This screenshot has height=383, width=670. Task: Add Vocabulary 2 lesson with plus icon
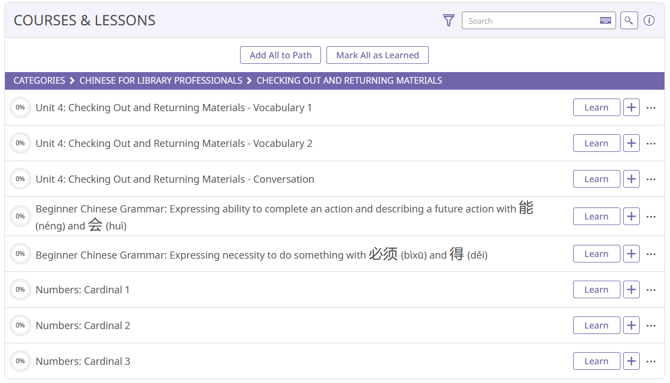(631, 143)
